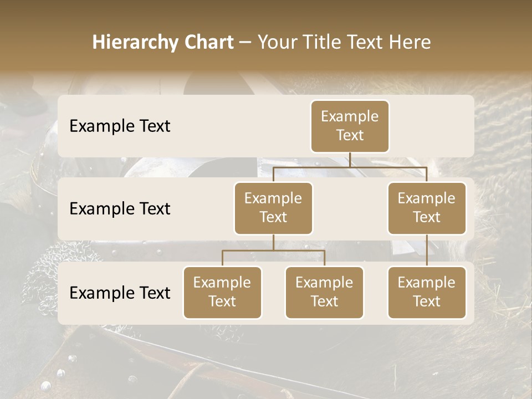Viewport: 532px width, 399px height.
Task: Click the connector below second-level left box
Action: click(273, 242)
